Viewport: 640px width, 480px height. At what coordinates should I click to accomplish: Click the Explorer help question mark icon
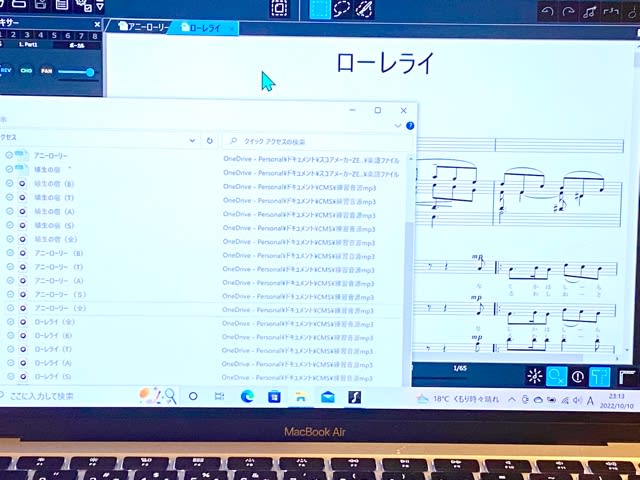click(x=410, y=126)
